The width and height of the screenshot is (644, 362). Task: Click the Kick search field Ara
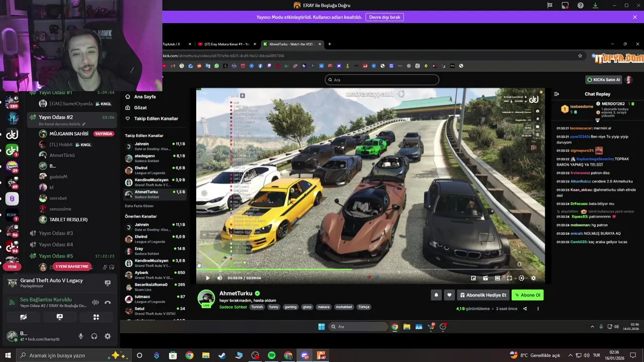coord(382,79)
